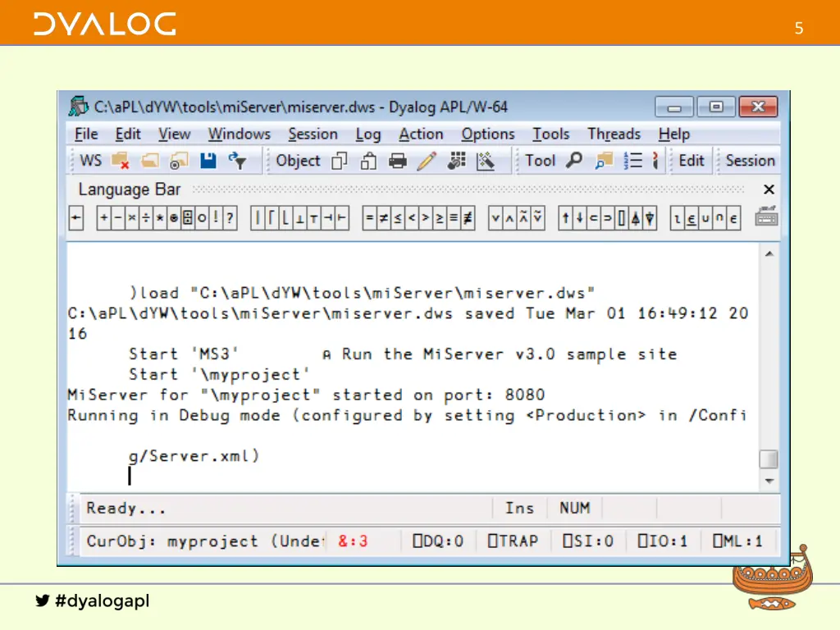Click the magnifying glass Find icon
The image size is (840, 630).
pyautogui.click(x=574, y=160)
